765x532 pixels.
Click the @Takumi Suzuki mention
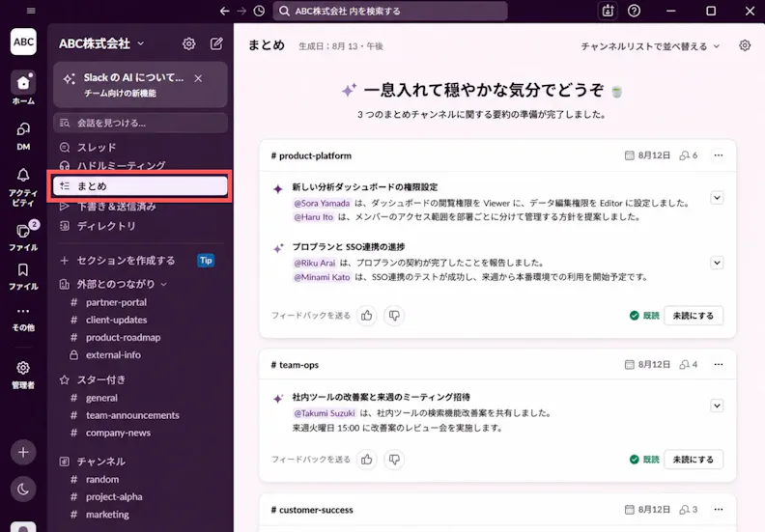coord(325,413)
